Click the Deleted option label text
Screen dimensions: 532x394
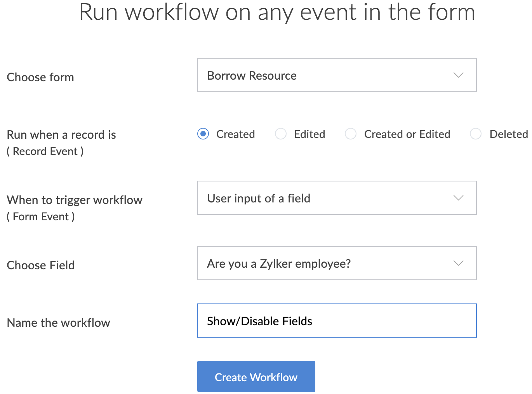coord(508,134)
